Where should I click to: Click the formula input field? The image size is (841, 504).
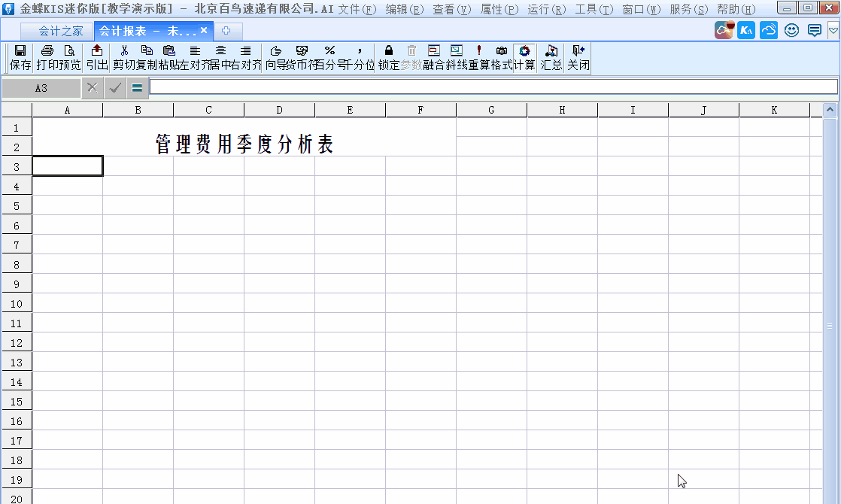coord(493,87)
